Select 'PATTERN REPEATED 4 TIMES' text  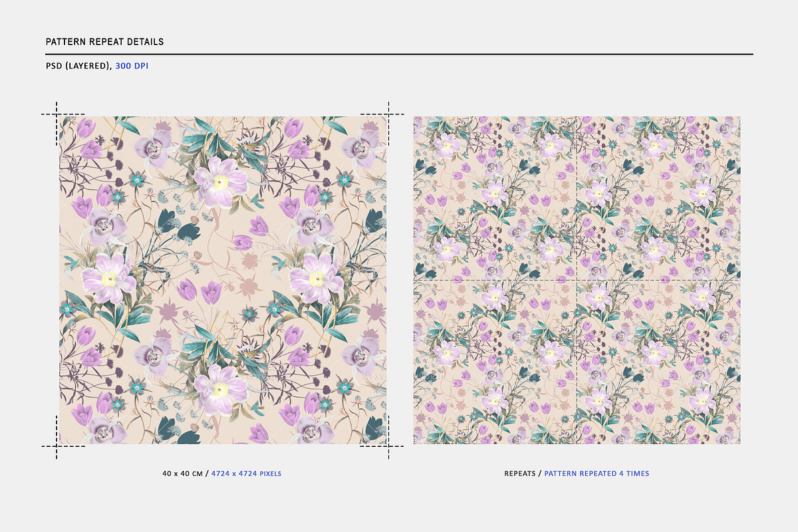597,473
